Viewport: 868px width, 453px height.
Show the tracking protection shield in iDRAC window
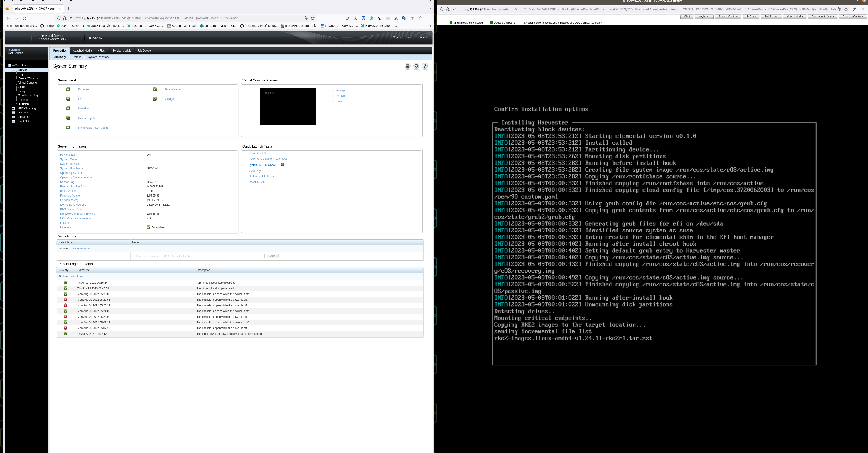coord(59,18)
